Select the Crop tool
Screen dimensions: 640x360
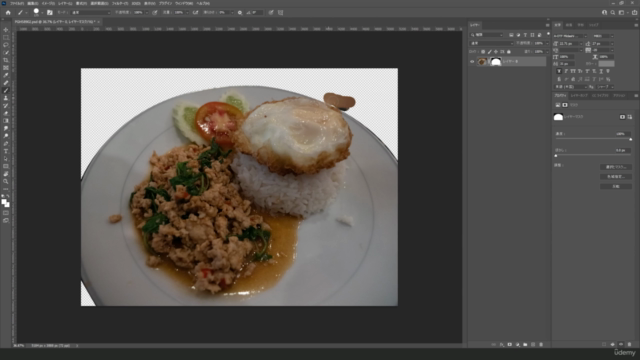6,60
